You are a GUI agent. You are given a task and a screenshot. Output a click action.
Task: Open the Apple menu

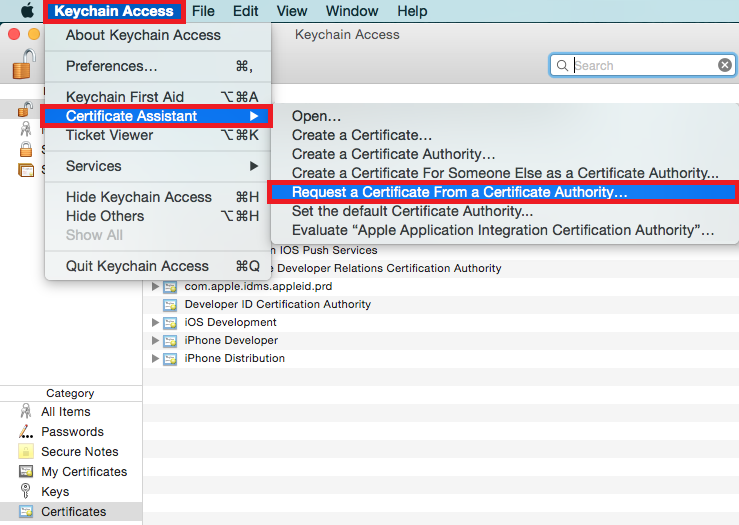coord(27,10)
